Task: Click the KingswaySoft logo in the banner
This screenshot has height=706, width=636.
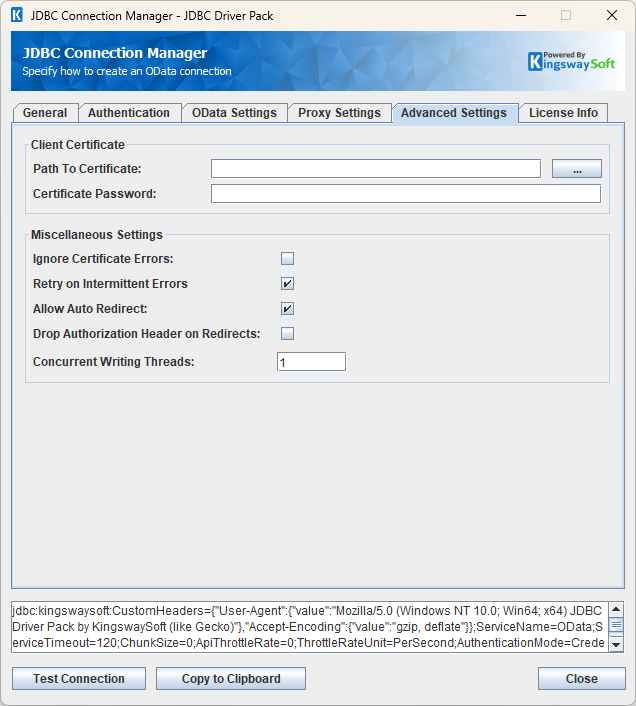Action: click(x=571, y=61)
